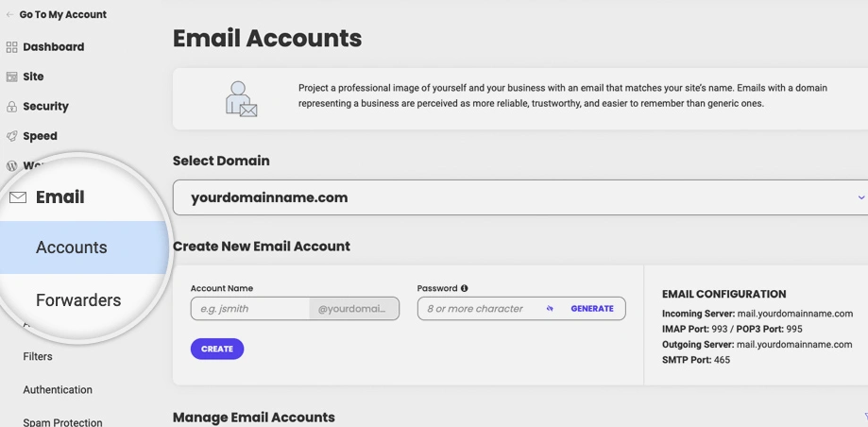868x427 pixels.
Task: Click the Password info icon
Action: pos(465,288)
